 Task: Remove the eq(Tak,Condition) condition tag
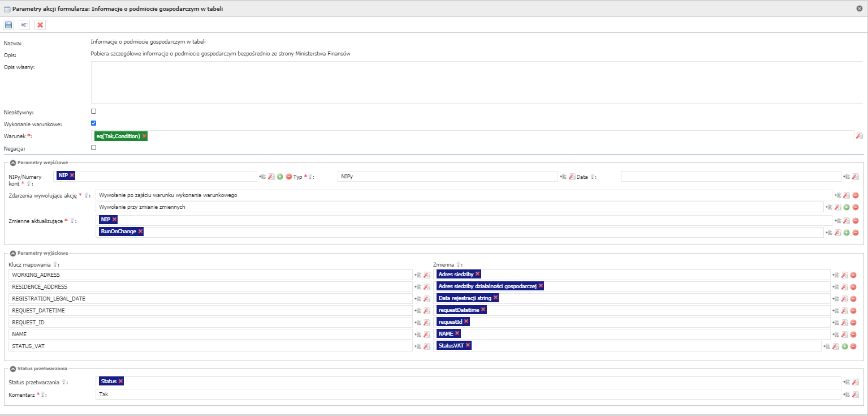pos(144,136)
